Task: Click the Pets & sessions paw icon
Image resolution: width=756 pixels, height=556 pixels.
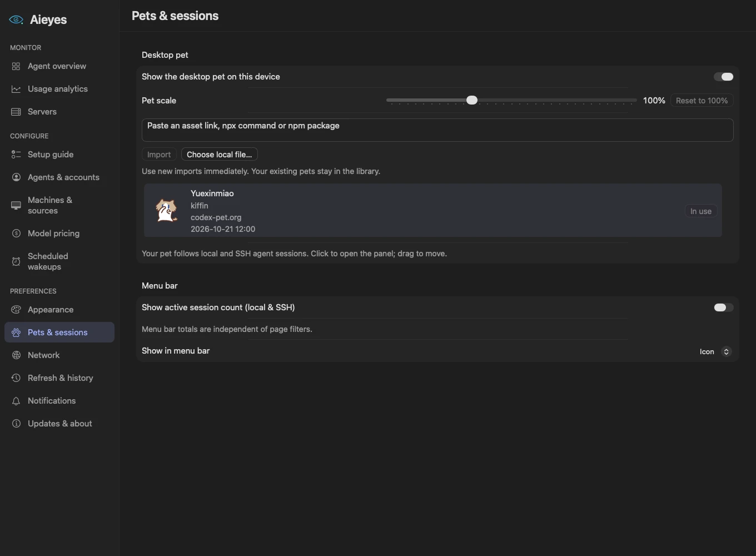Action: tap(16, 332)
